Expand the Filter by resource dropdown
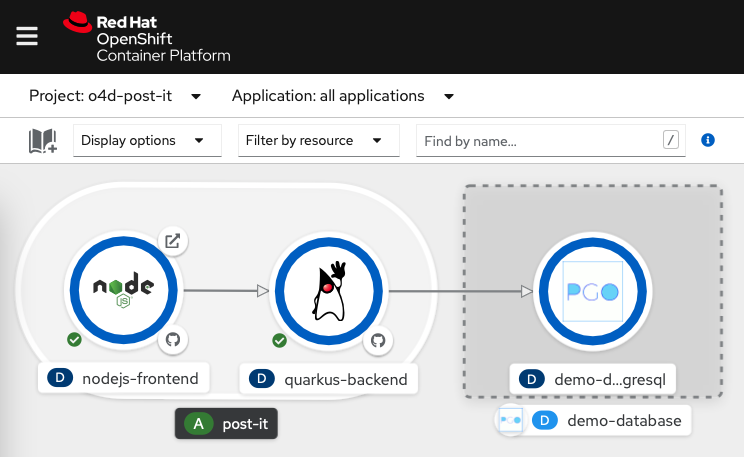The width and height of the screenshot is (744, 457). click(318, 140)
